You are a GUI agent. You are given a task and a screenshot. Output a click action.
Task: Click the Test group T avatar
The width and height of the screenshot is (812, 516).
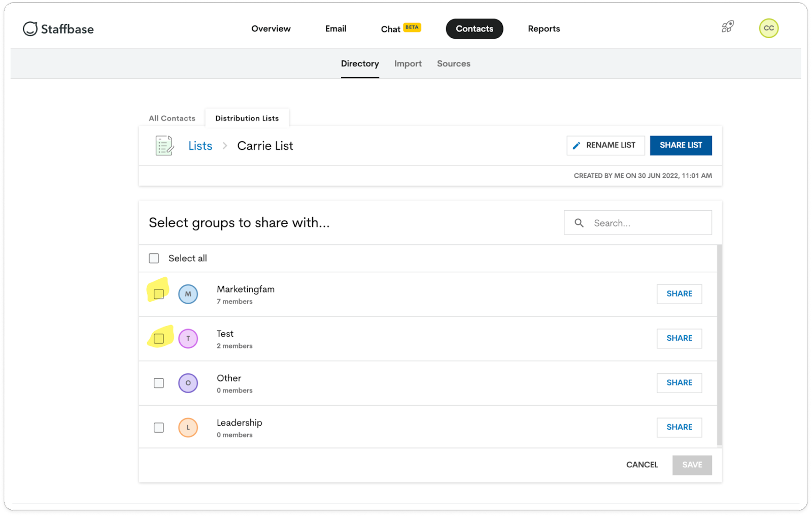(x=188, y=339)
